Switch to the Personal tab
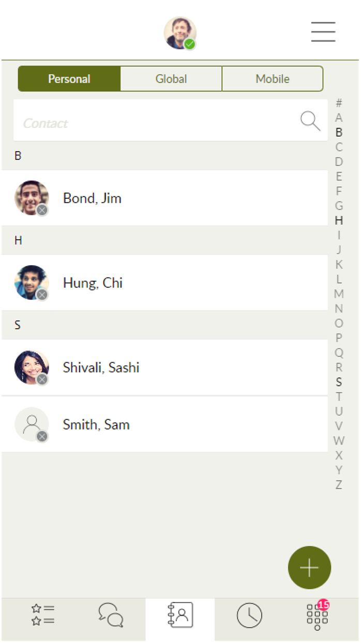 tap(69, 79)
